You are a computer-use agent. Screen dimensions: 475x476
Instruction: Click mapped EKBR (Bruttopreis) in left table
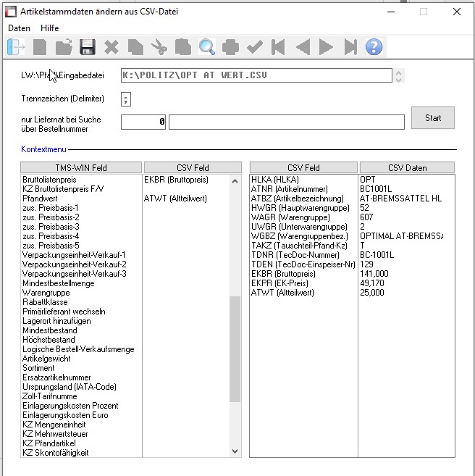click(x=176, y=180)
